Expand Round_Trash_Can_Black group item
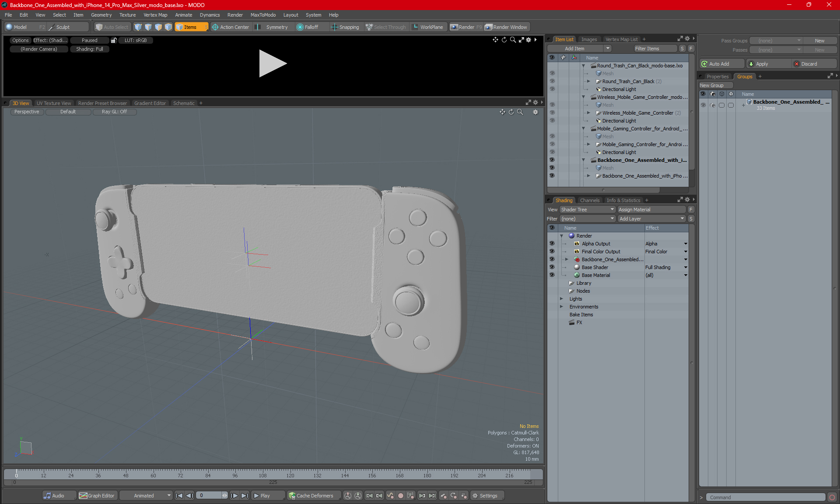The height and width of the screenshot is (504, 840). coord(588,81)
